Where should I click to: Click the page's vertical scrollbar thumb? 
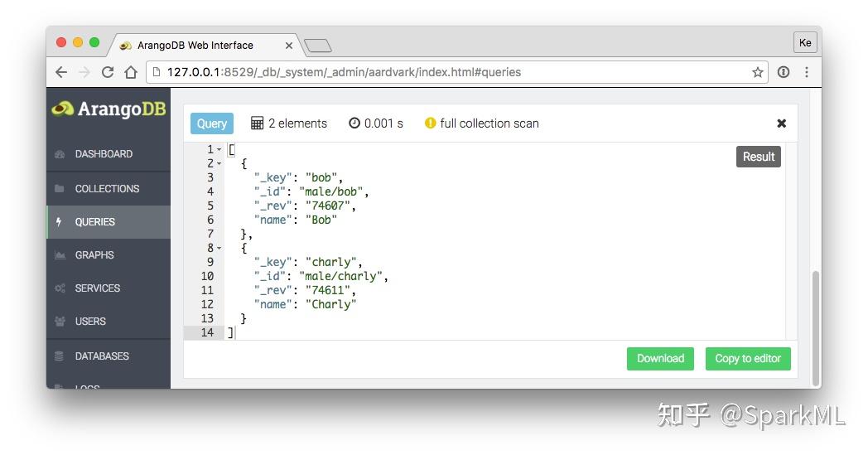tap(815, 323)
